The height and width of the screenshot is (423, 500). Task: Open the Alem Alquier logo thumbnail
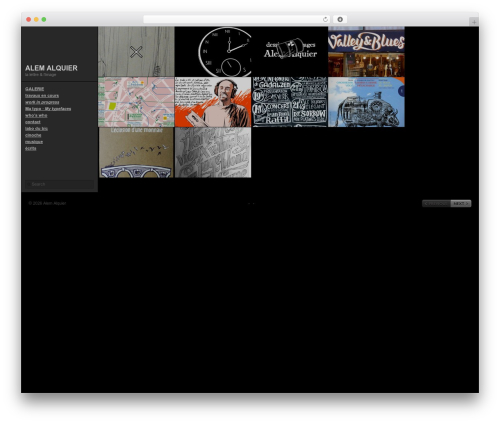click(x=290, y=52)
